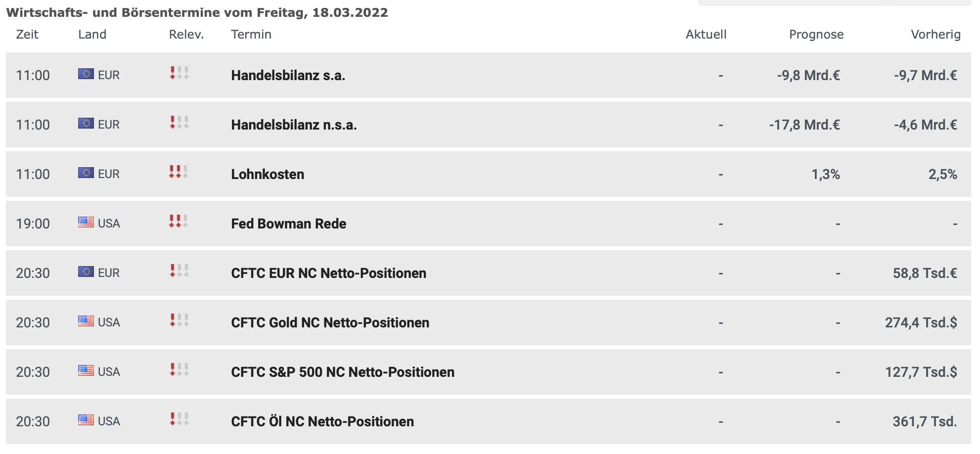This screenshot has width=980, height=454.
Task: Click USA flag in CFTC Gold row
Action: point(86,321)
